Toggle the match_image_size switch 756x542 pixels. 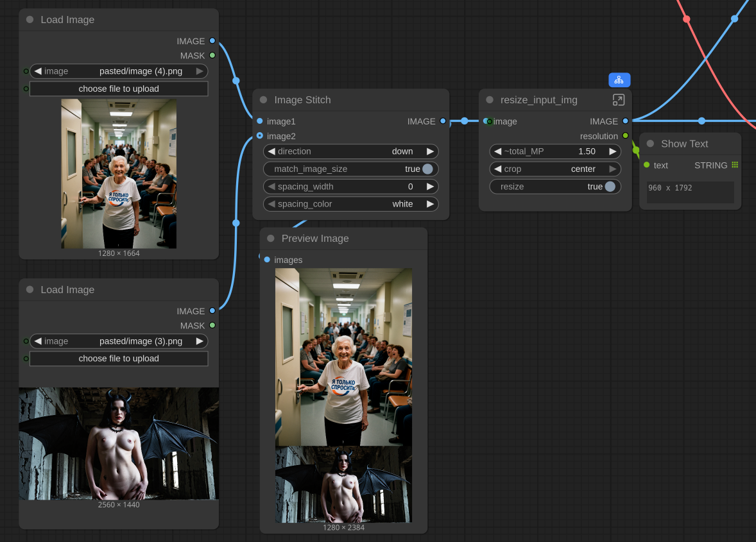[x=427, y=169]
